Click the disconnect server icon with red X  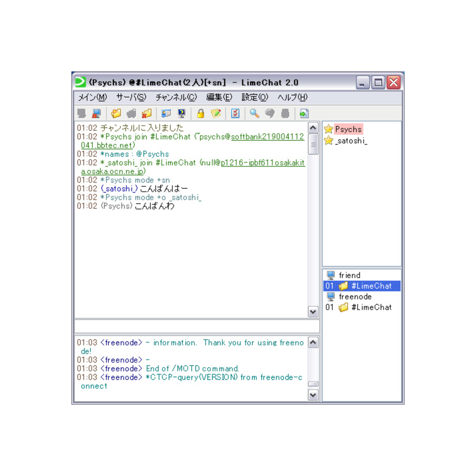pyautogui.click(x=97, y=113)
